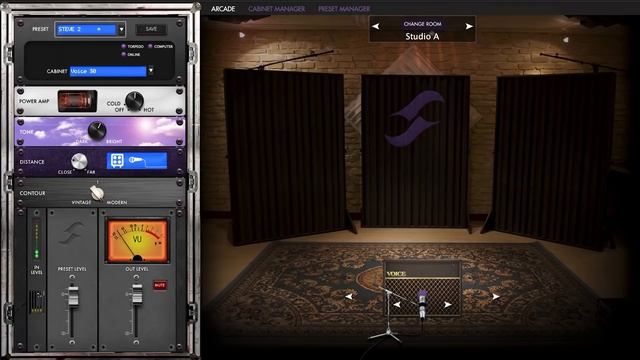Click the left ceiling spotlight arrow
Image resolution: width=640 pixels, height=360 pixels.
242,35
